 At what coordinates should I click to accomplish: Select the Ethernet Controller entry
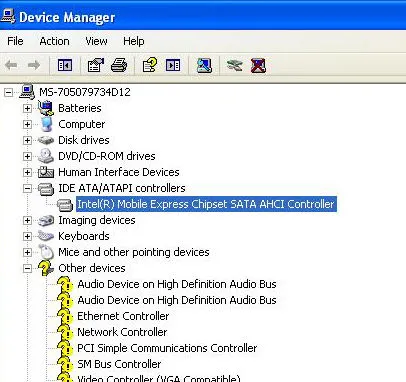click(123, 316)
